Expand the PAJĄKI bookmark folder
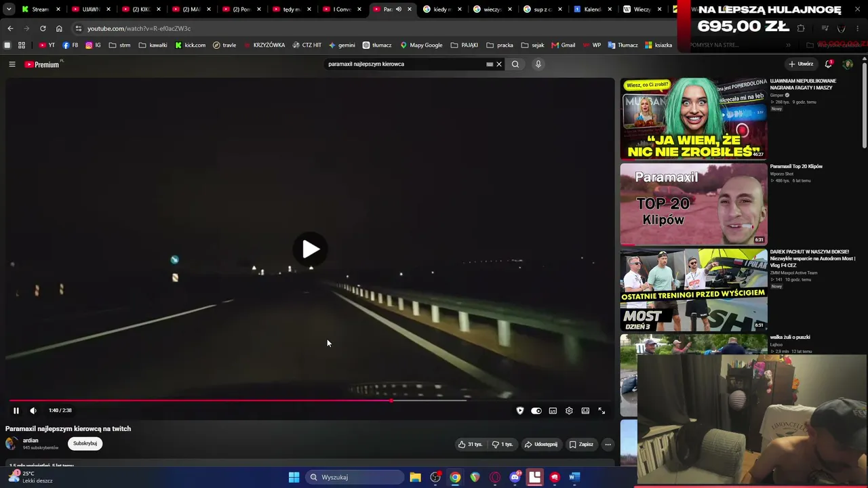The height and width of the screenshot is (488, 868). click(x=465, y=45)
